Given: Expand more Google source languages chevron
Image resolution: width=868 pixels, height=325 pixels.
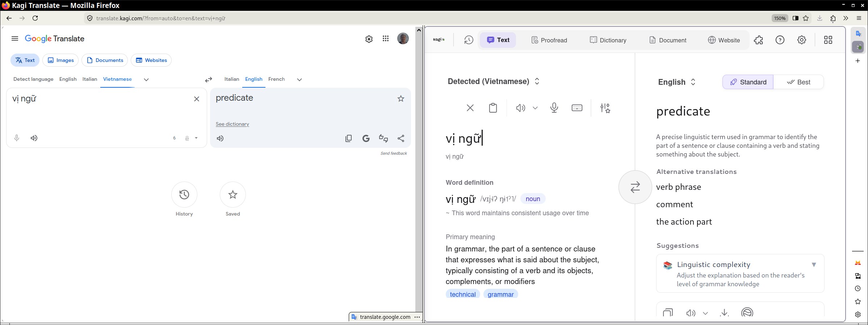Looking at the screenshot, I should 146,80.
